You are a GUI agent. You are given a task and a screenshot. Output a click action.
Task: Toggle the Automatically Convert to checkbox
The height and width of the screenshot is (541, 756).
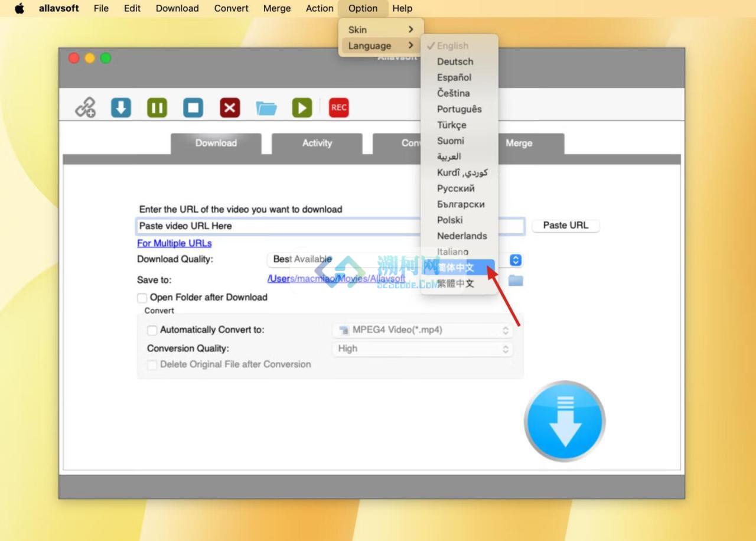click(x=152, y=330)
